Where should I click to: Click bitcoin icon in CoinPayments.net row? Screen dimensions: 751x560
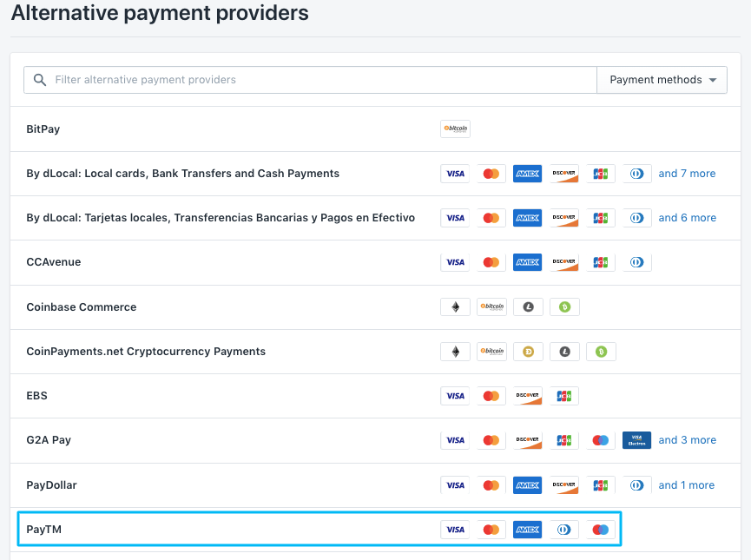click(491, 352)
